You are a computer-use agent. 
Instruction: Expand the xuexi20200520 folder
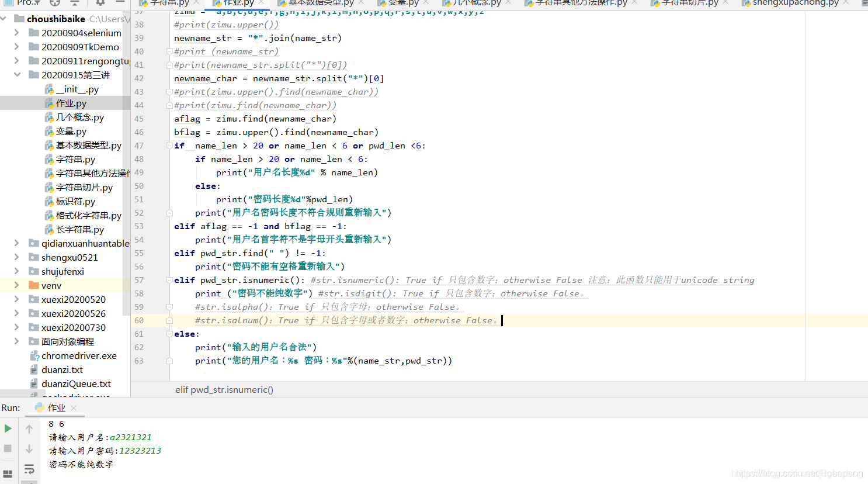[x=17, y=299]
